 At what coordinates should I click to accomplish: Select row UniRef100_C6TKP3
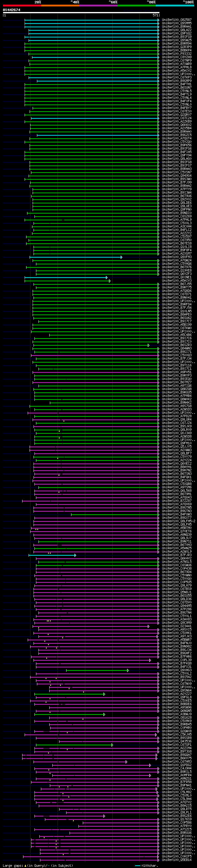pyautogui.click(x=177, y=78)
